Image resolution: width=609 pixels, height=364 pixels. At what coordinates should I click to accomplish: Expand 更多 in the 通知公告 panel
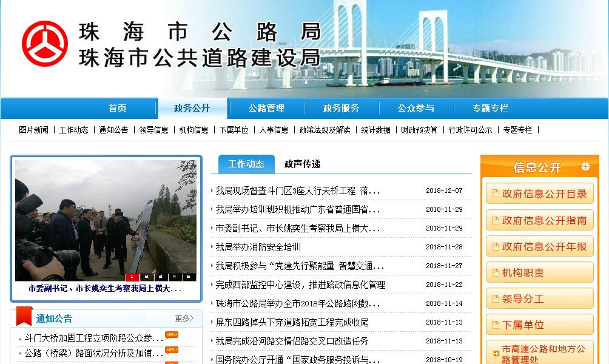pos(184,318)
